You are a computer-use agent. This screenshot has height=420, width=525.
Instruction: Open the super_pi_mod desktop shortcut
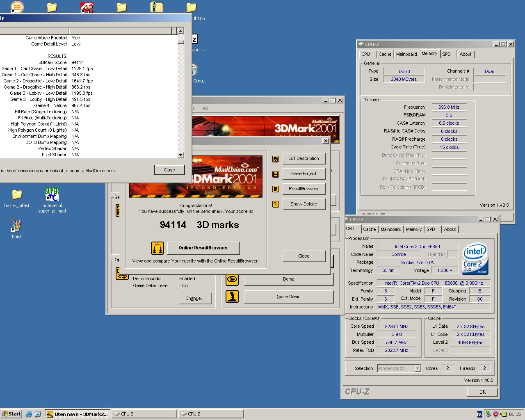pos(52,200)
